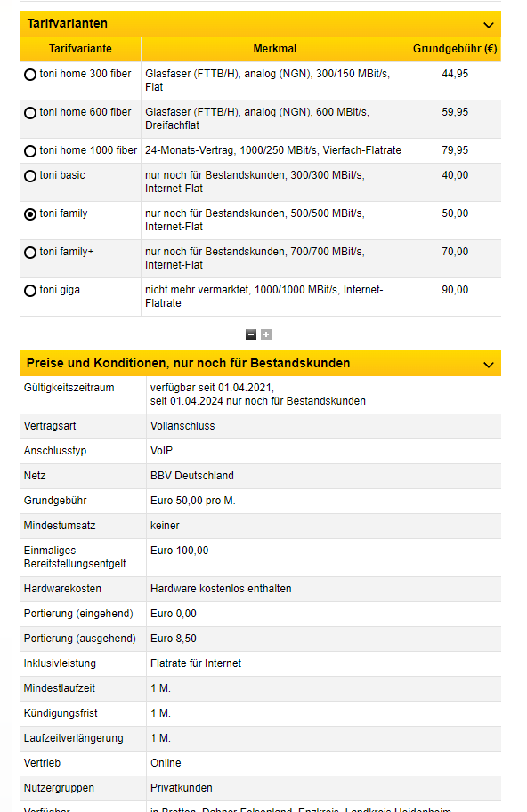This screenshot has width=527, height=812.
Task: Select the toni home 600 fiber tariff
Action: (x=29, y=113)
